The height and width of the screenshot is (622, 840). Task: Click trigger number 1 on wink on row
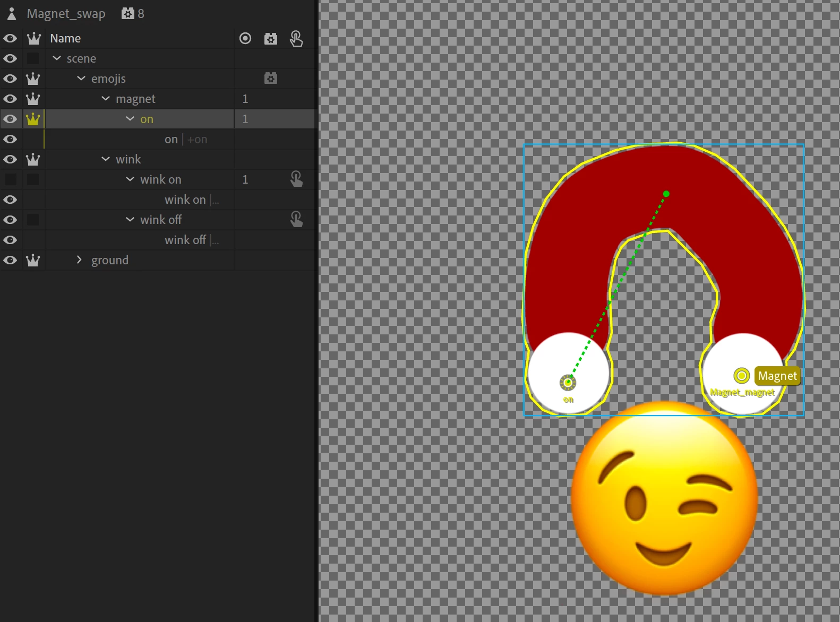tap(245, 179)
